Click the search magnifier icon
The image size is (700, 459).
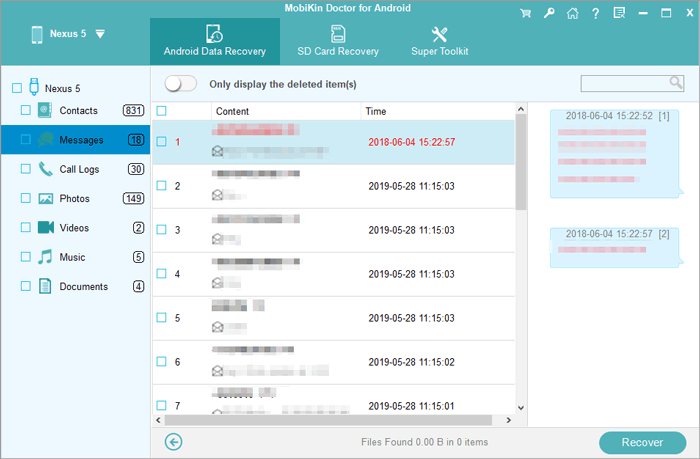click(x=676, y=82)
